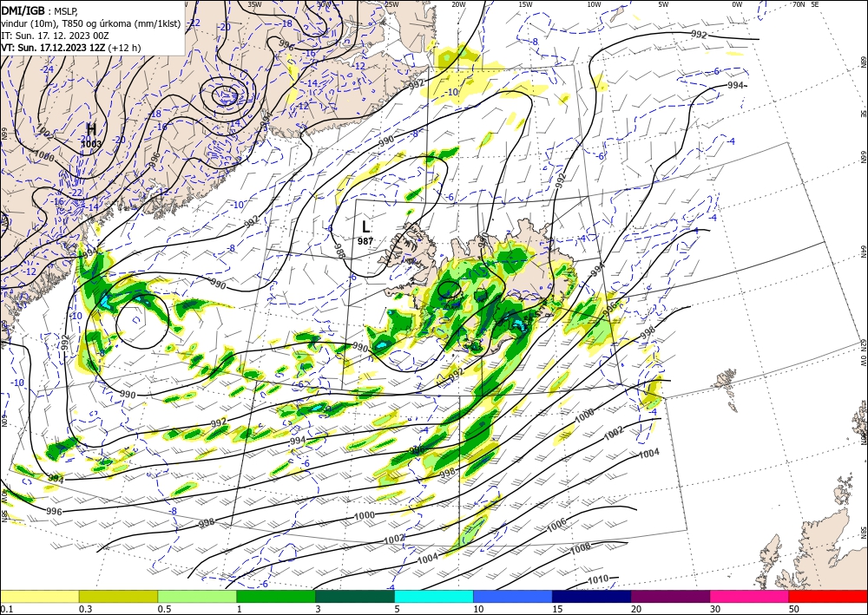Click the '988' isobar label near the low
The width and height of the screenshot is (868, 615).
pyautogui.click(x=339, y=251)
